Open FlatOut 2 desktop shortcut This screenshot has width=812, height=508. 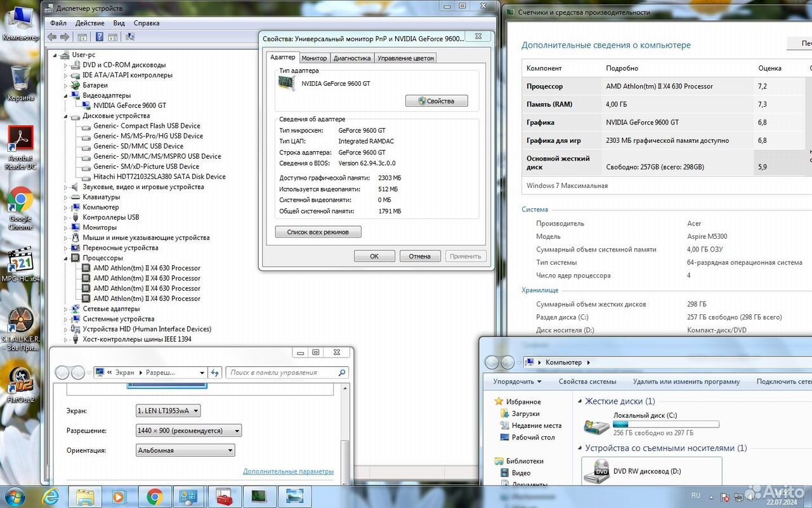pos(20,385)
